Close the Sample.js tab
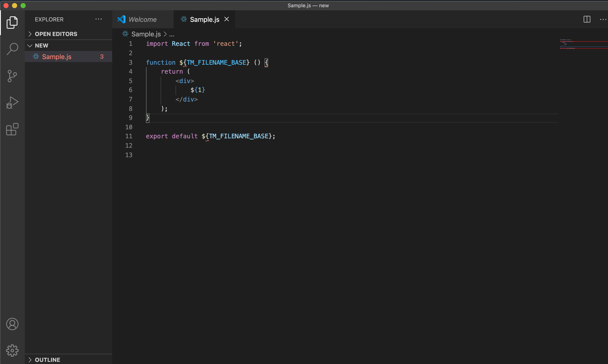The width and height of the screenshot is (608, 364). [227, 19]
